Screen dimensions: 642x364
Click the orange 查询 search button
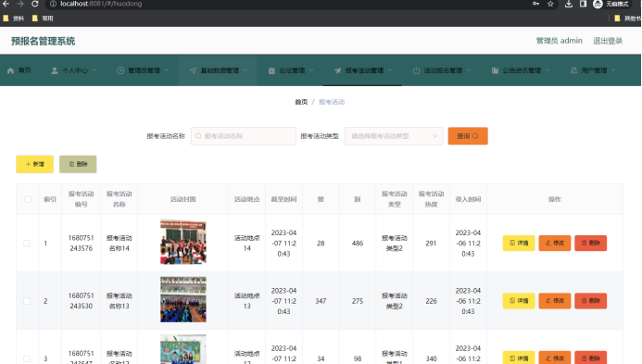coord(468,136)
